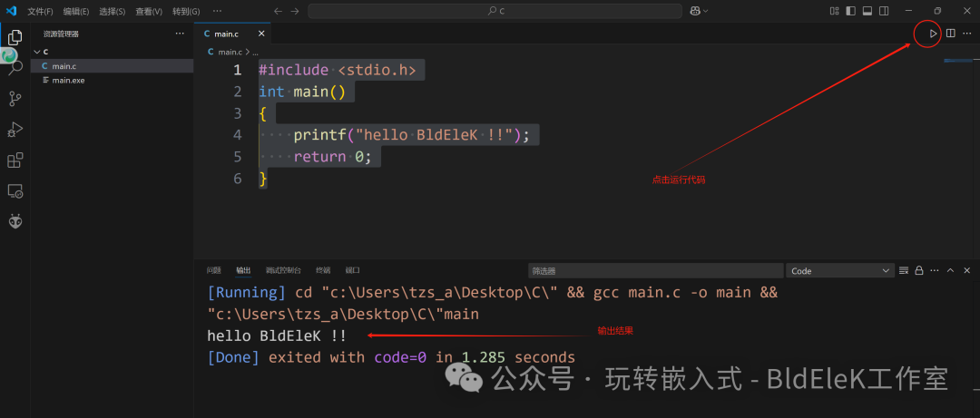Switch to the 问题 panel tab

tap(214, 270)
